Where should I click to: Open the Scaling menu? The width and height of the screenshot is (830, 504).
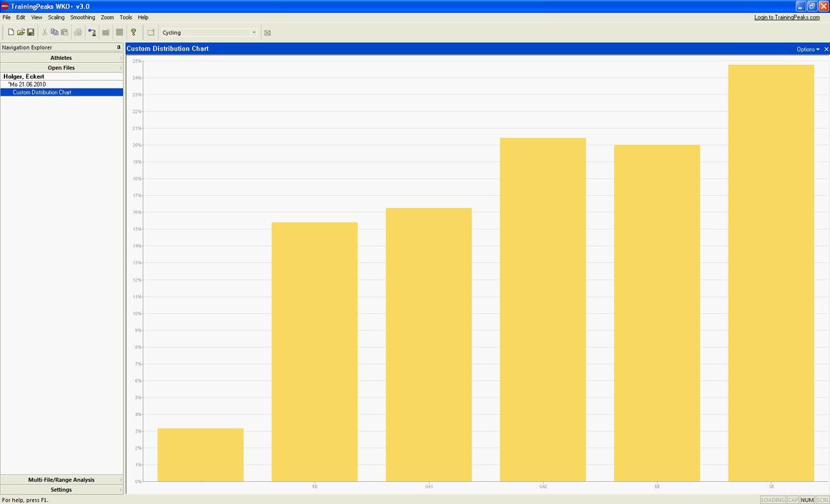56,17
